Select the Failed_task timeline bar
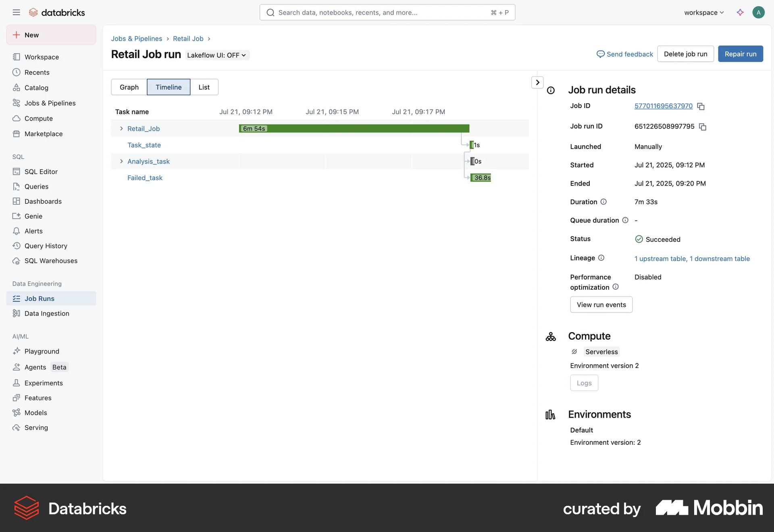 tap(481, 177)
